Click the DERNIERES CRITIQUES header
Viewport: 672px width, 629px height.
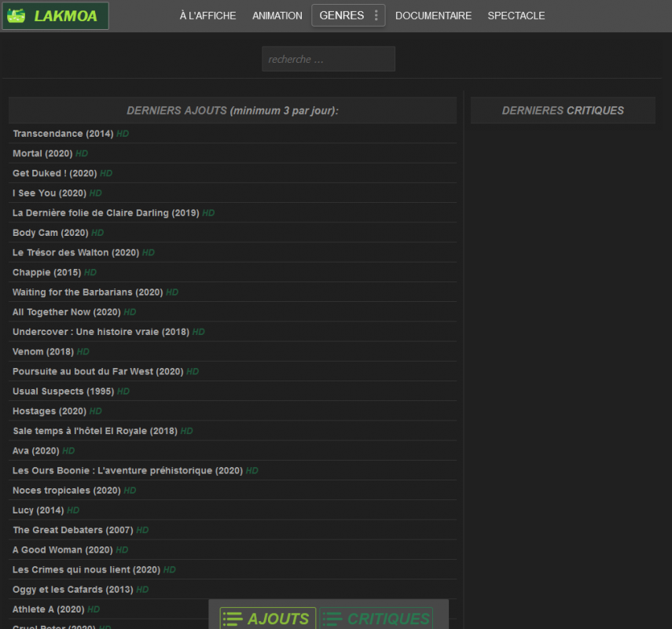coord(563,110)
